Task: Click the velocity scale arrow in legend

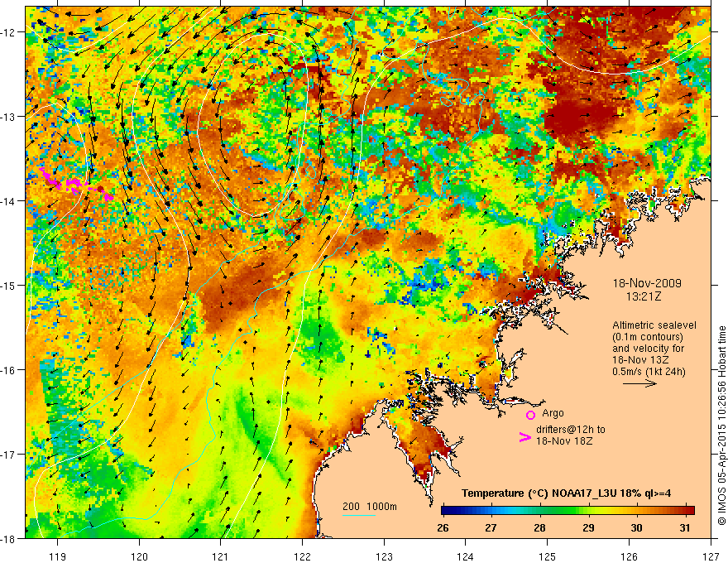Action: [x=639, y=383]
